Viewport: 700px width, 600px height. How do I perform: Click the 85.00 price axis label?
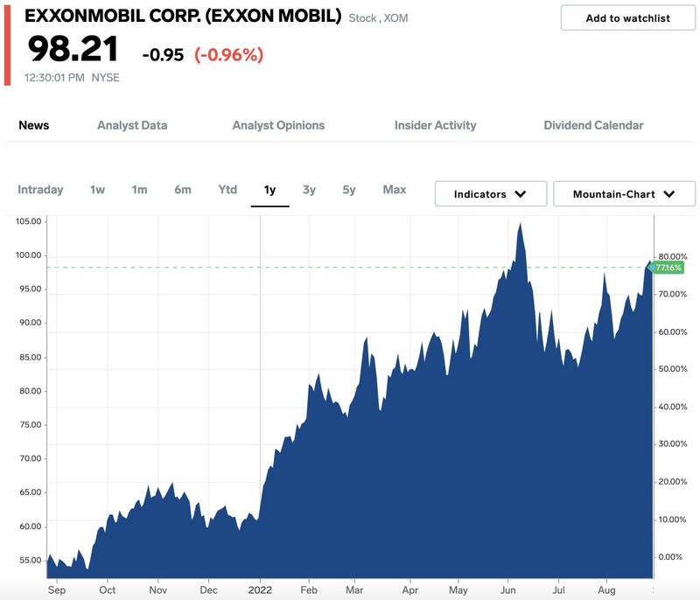coord(31,358)
